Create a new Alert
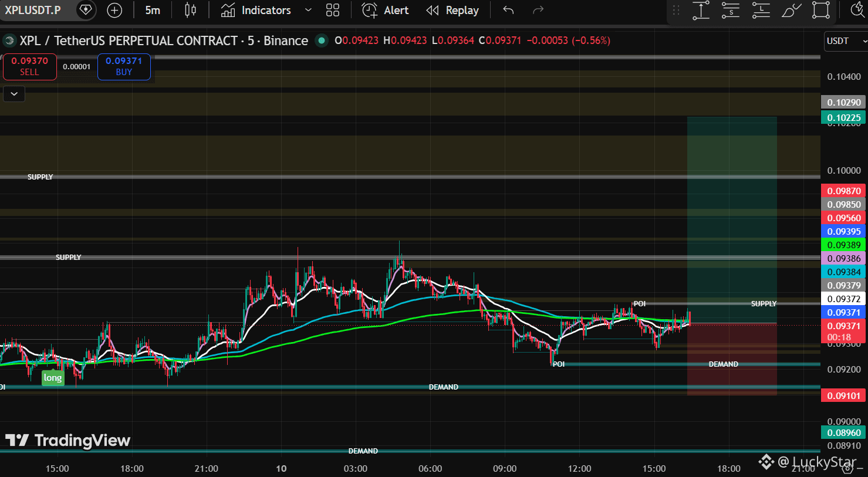The image size is (868, 477). (x=385, y=10)
